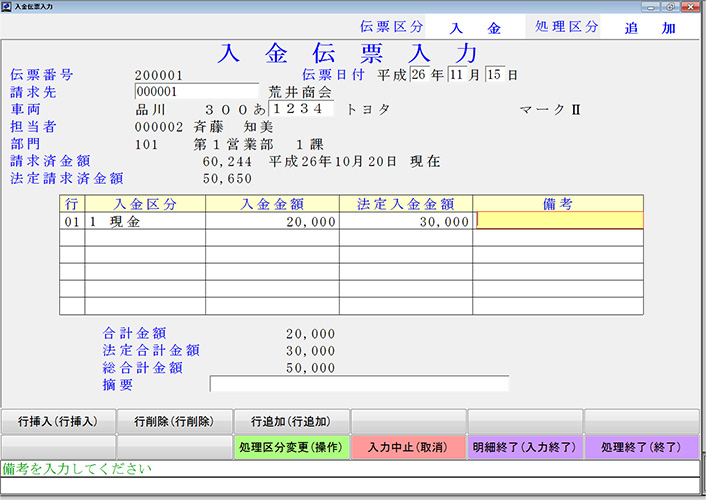
Task: Click the 伝票日付 year field 26
Action: click(x=419, y=74)
